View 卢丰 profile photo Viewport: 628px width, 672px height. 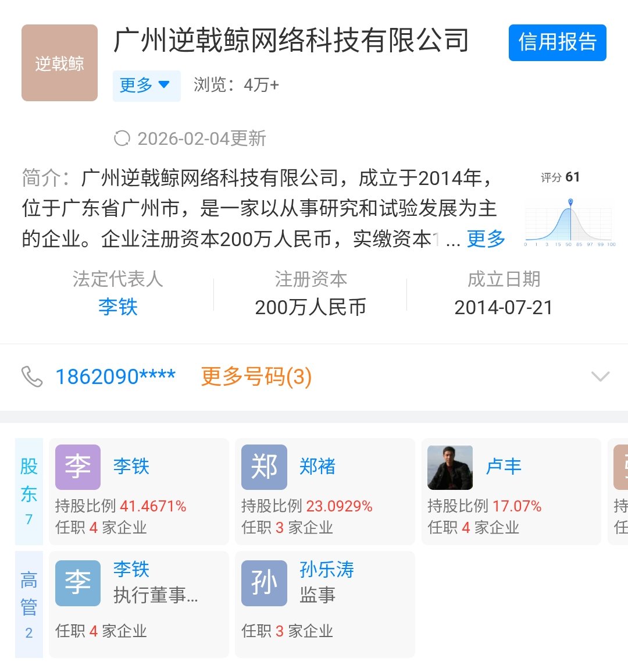[450, 467]
